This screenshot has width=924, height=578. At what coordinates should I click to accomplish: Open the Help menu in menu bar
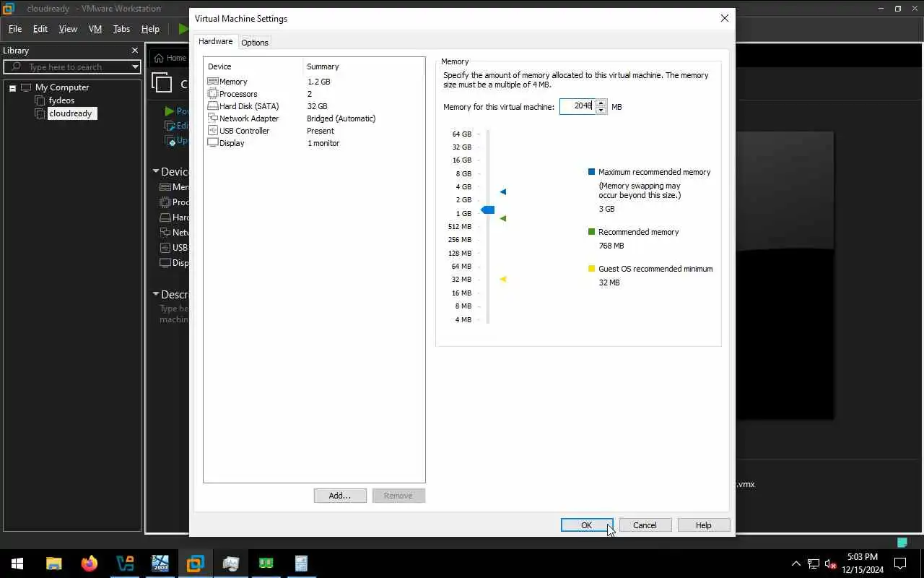150,29
